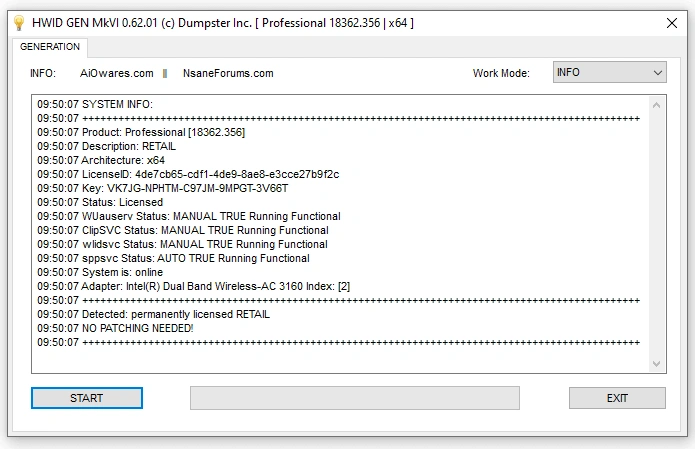Click the lightbulb app icon in title bar
Image resolution: width=695 pixels, height=449 pixels.
pos(18,22)
